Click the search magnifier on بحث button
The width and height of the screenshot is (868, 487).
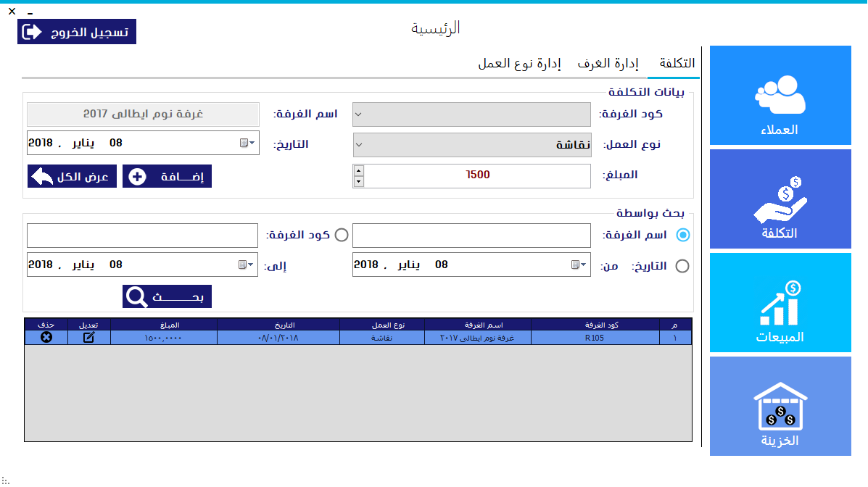click(x=134, y=296)
